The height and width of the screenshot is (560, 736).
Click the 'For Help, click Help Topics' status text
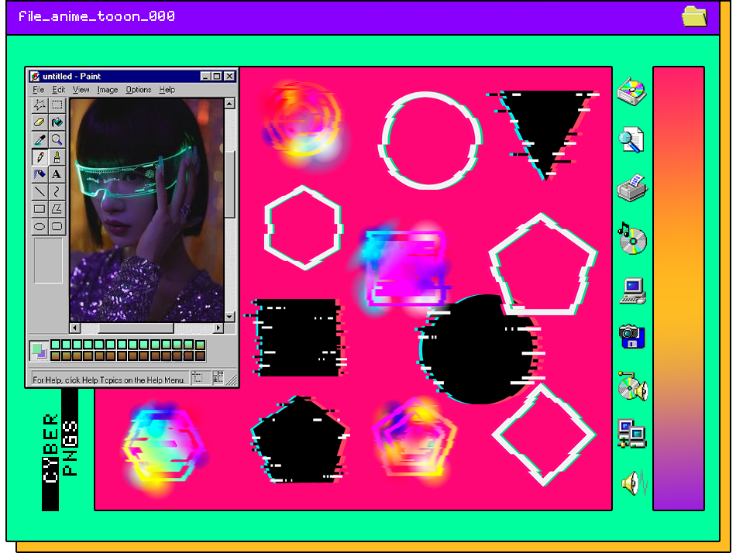[109, 380]
